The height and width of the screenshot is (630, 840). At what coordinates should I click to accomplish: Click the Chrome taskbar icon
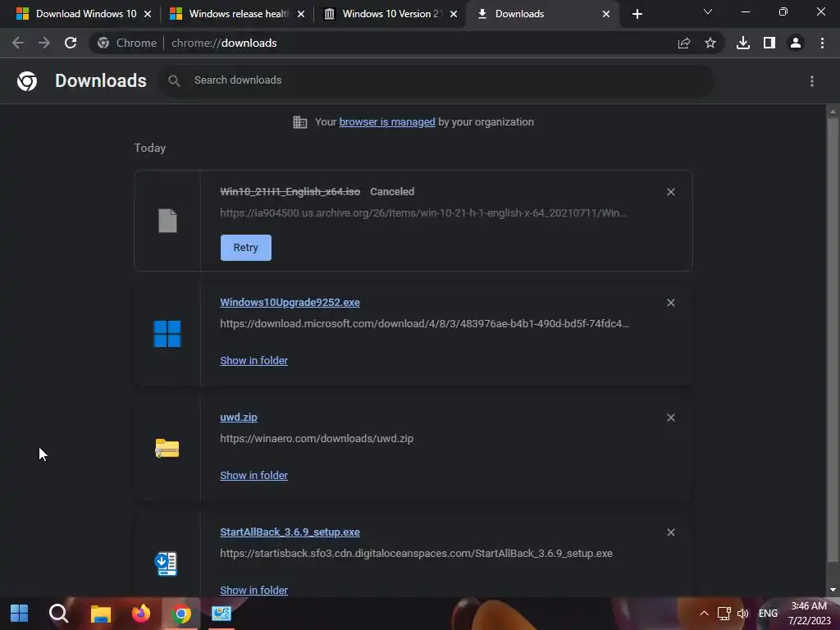(x=181, y=614)
